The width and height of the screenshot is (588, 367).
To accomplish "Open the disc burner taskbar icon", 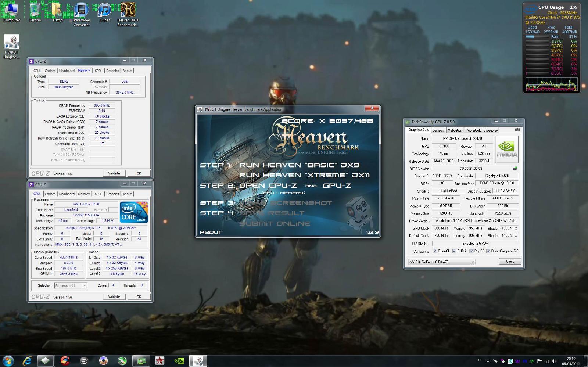I will coord(103,361).
